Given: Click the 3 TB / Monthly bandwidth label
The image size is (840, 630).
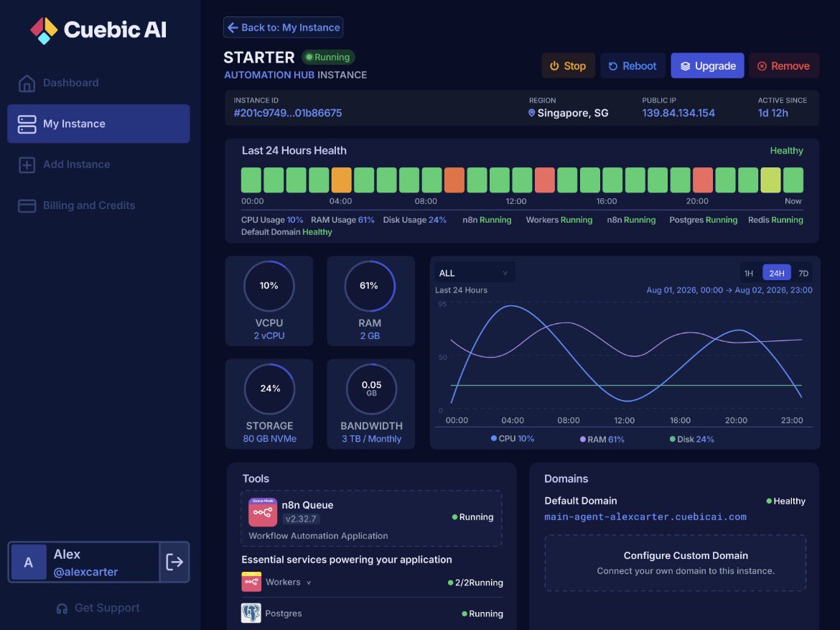Looking at the screenshot, I should [x=371, y=439].
